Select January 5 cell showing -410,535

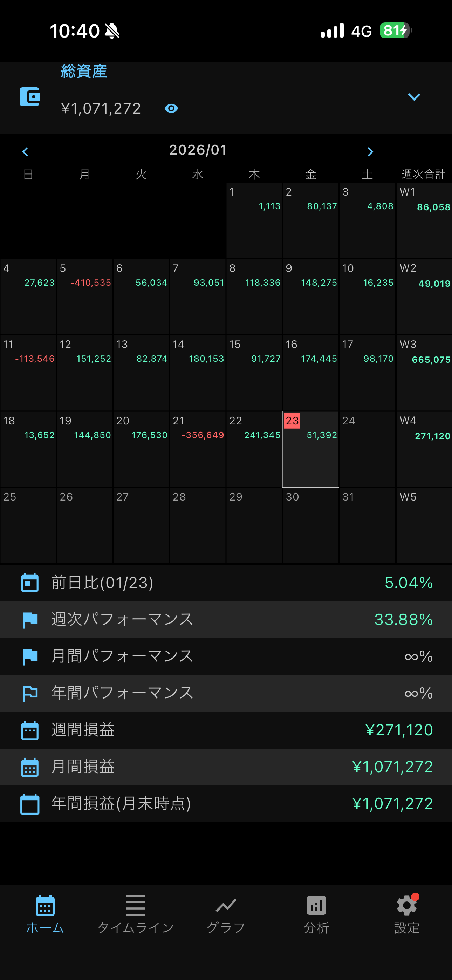click(84, 297)
